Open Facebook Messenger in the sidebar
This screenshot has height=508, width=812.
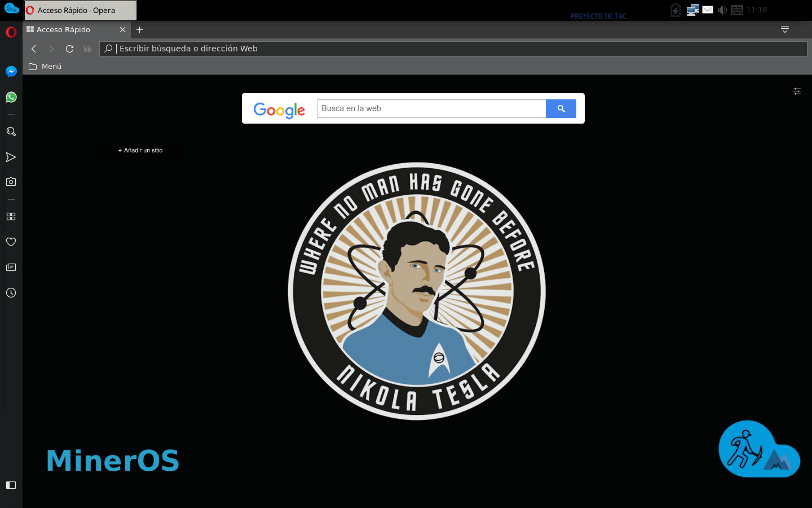(11, 72)
